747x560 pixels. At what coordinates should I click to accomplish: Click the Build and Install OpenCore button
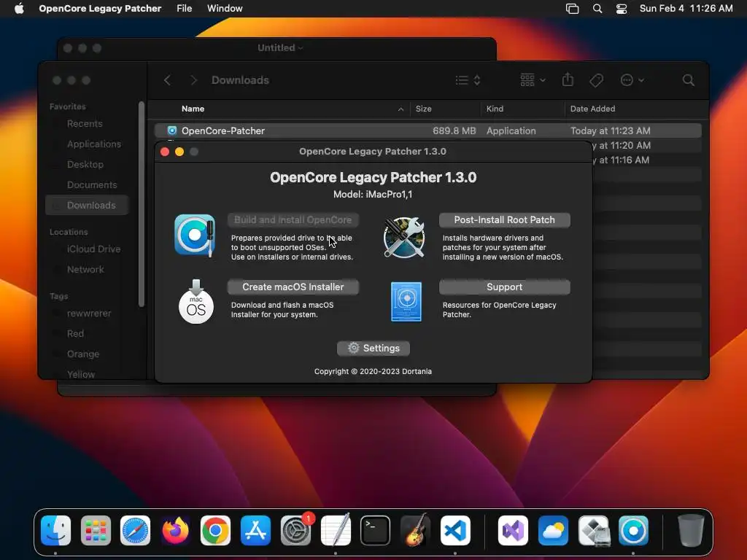point(293,220)
